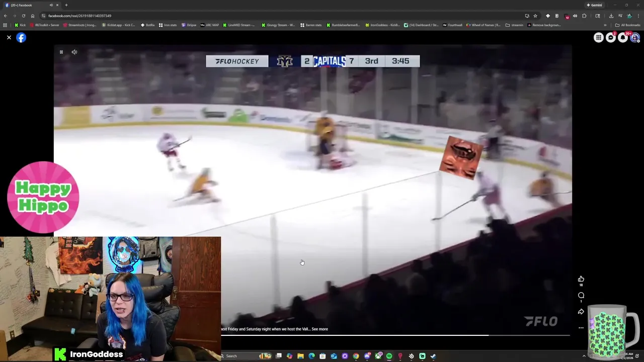The height and width of the screenshot is (362, 644).
Task: Open File Explorer from the taskbar
Action: pos(300,356)
